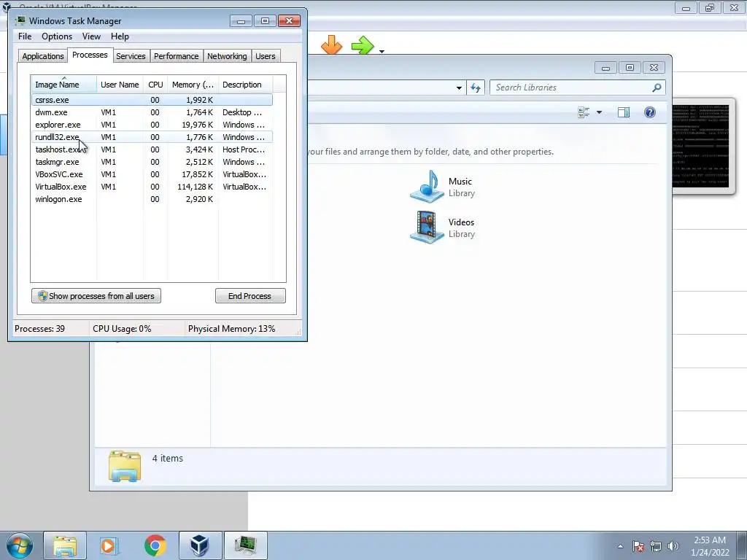Show hidden system tray icons
The image size is (747, 560).
pos(620,546)
